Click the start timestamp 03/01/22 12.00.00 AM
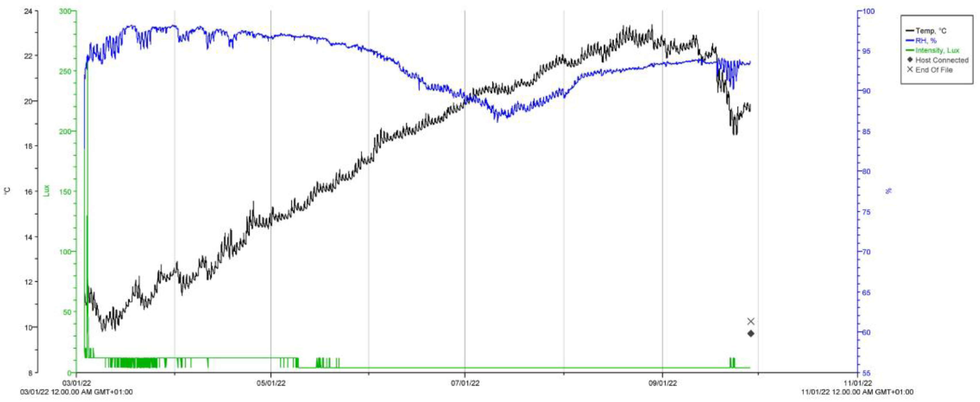The width and height of the screenshot is (980, 402). 76,392
